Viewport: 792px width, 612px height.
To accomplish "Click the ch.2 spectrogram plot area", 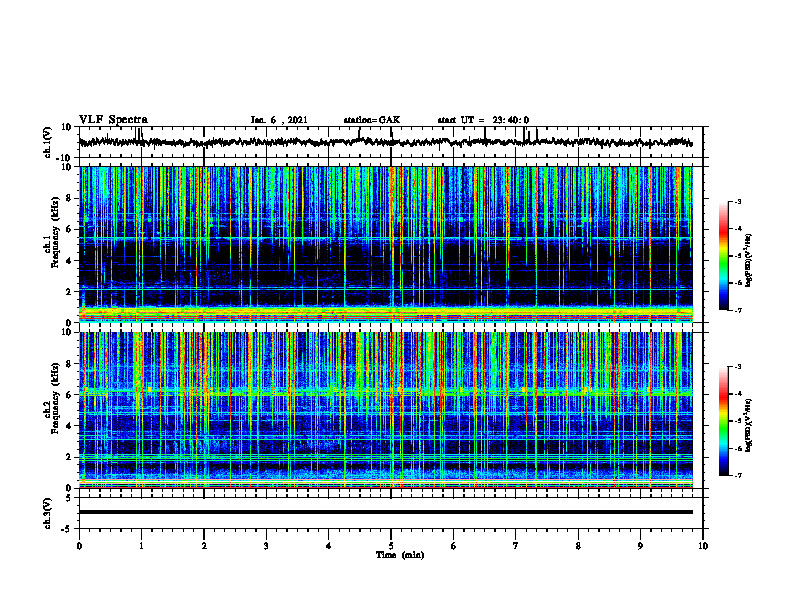I will tap(386, 410).
